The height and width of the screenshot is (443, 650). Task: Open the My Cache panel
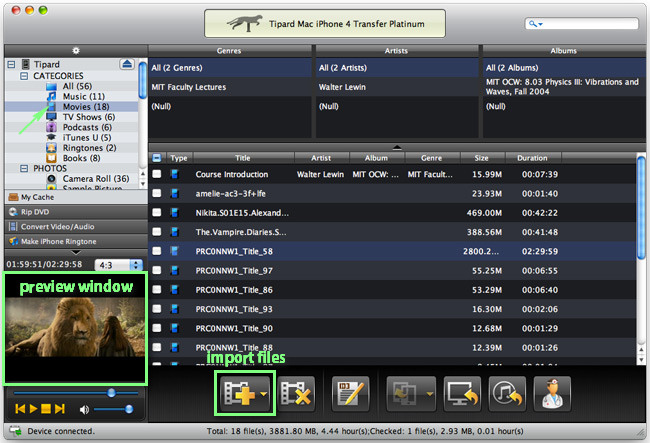click(x=76, y=197)
